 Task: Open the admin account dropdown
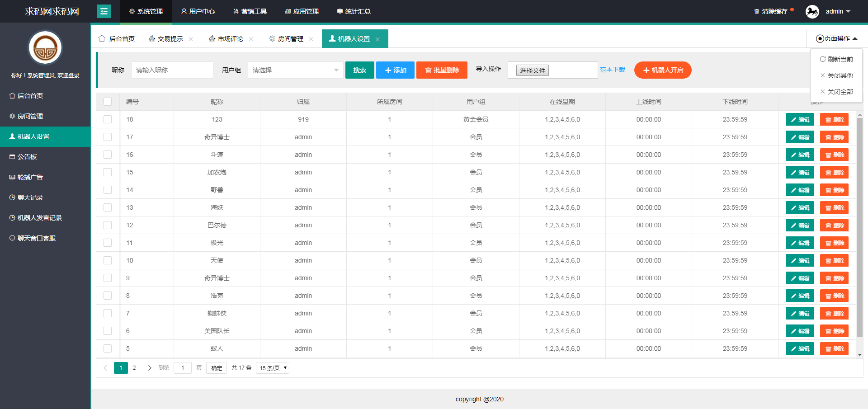pos(838,11)
